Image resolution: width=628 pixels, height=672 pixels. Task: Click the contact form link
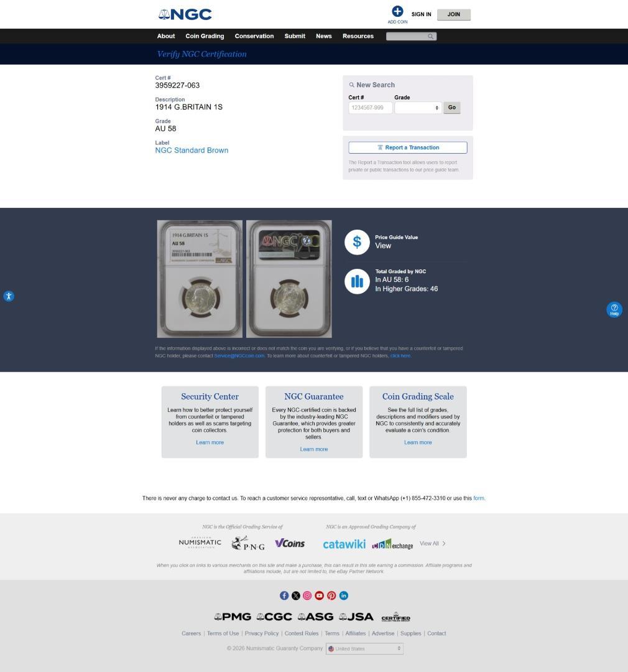click(479, 498)
